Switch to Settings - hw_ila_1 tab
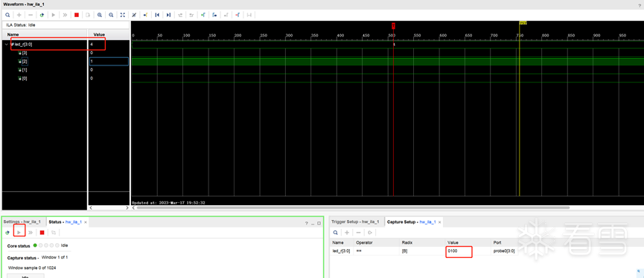 (x=22, y=222)
